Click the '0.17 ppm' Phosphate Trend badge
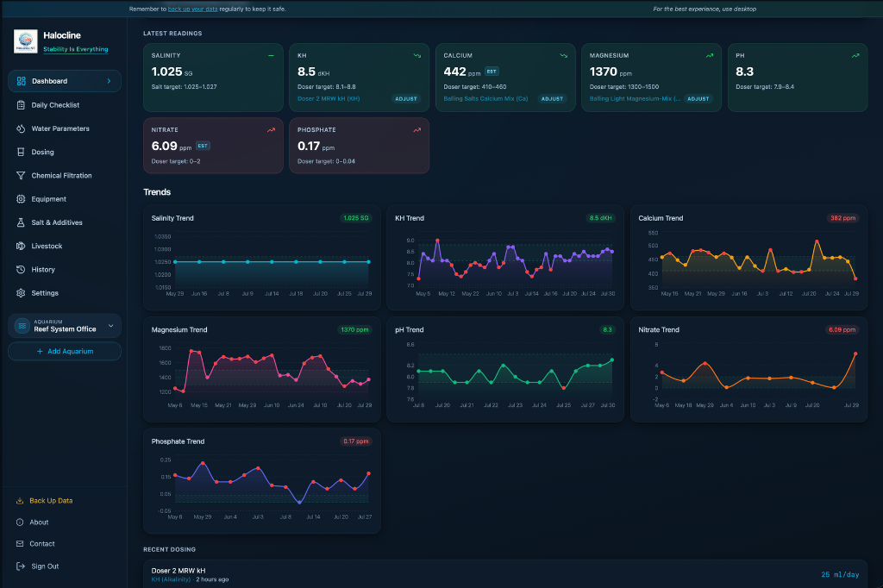883x588 pixels. [356, 441]
